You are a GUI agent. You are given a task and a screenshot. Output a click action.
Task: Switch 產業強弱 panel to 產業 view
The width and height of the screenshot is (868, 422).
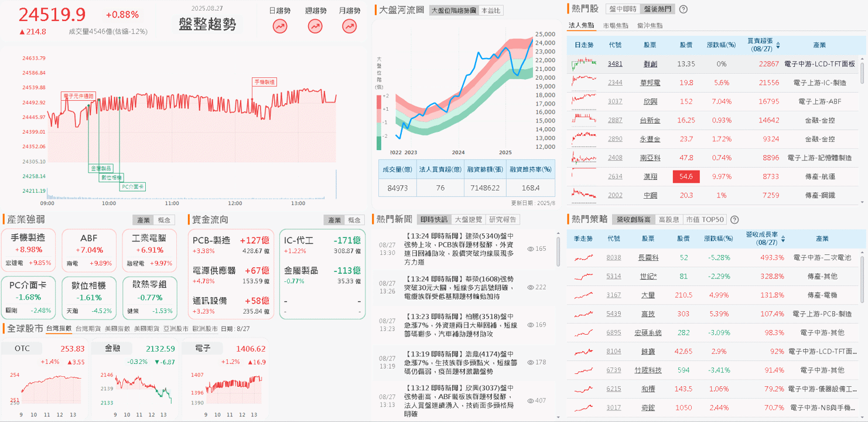click(143, 220)
